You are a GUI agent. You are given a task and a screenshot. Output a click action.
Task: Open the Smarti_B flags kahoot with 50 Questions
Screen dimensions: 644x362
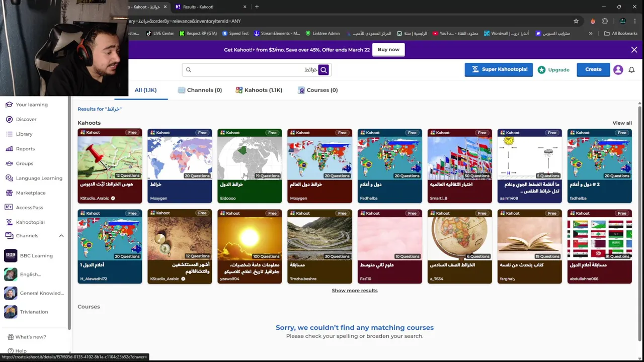click(x=460, y=166)
